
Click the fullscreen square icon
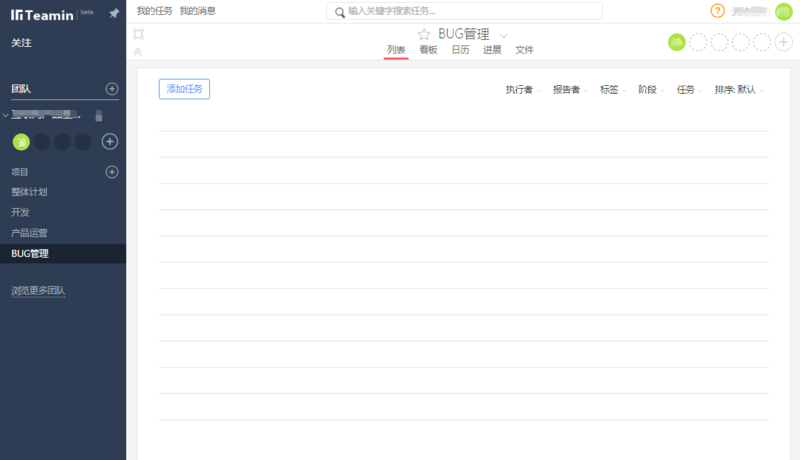[x=138, y=34]
